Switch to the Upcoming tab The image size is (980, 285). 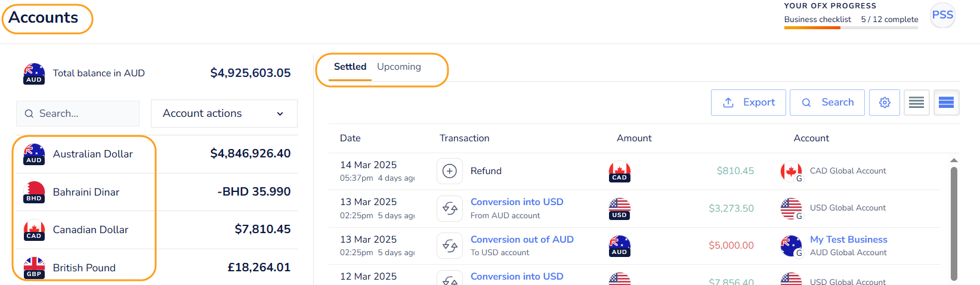399,67
